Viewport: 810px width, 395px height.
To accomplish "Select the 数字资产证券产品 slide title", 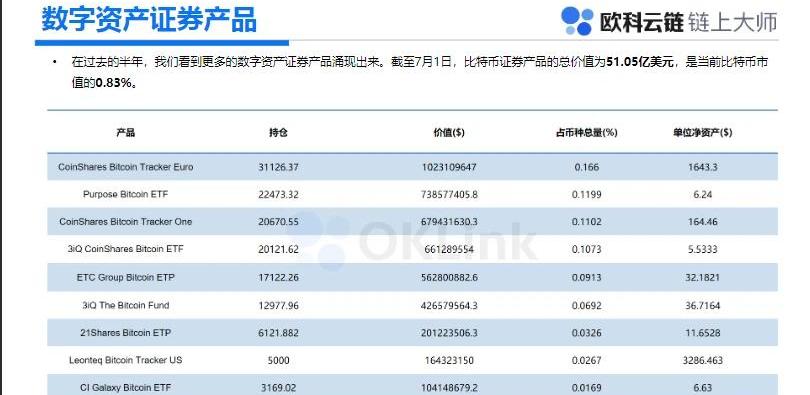I will click(x=149, y=20).
